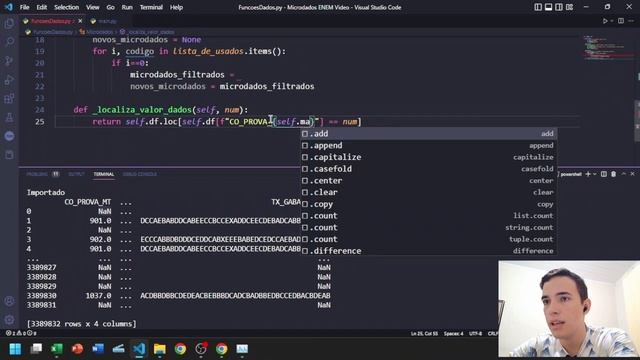Image resolution: width=640 pixels, height=360 pixels.
Task: Open Customize Layout button
Action: point(569,7)
